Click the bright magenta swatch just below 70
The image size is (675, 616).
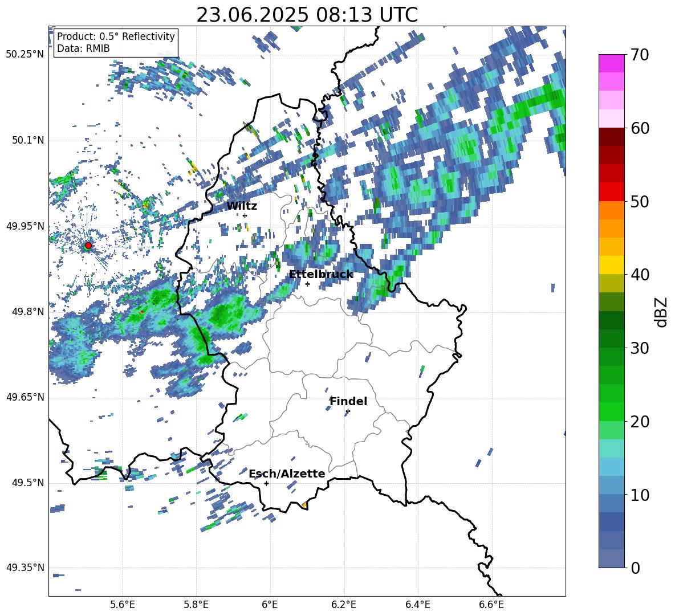point(611,64)
